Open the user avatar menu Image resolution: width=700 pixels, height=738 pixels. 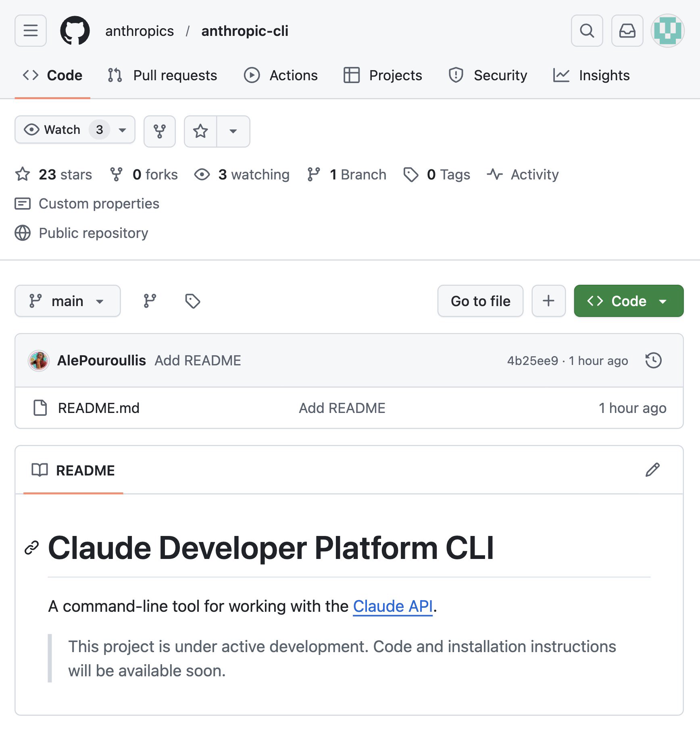667,31
